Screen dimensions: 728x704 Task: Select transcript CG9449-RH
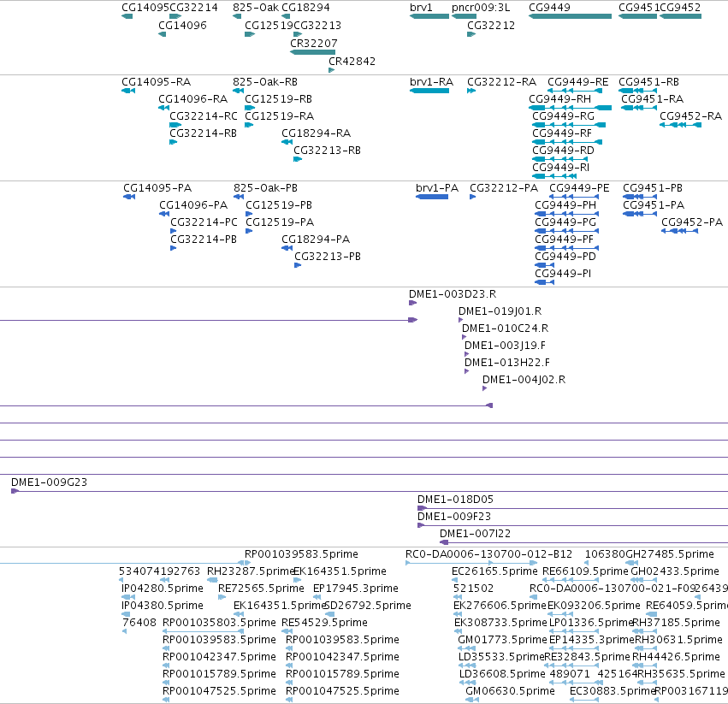559,99
